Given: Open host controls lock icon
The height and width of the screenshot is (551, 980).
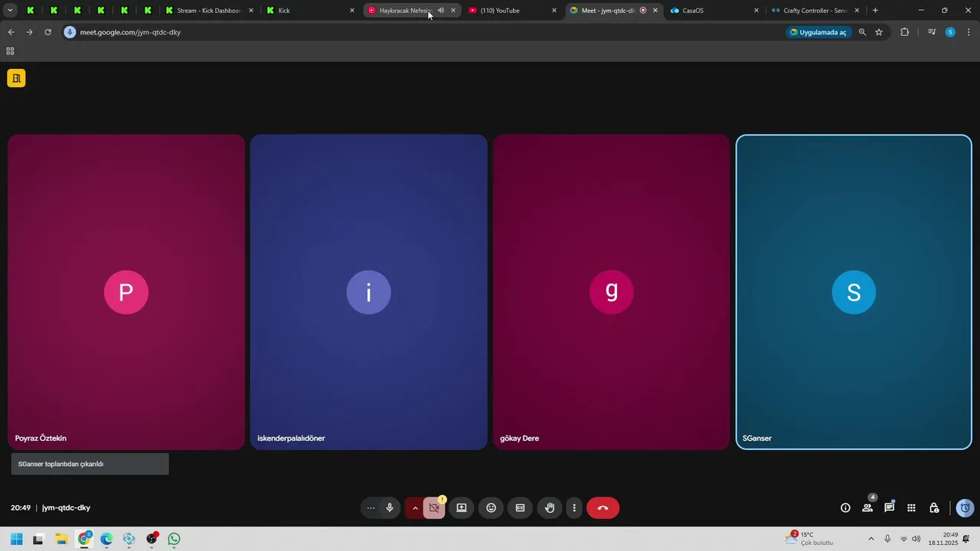Looking at the screenshot, I should tap(934, 508).
